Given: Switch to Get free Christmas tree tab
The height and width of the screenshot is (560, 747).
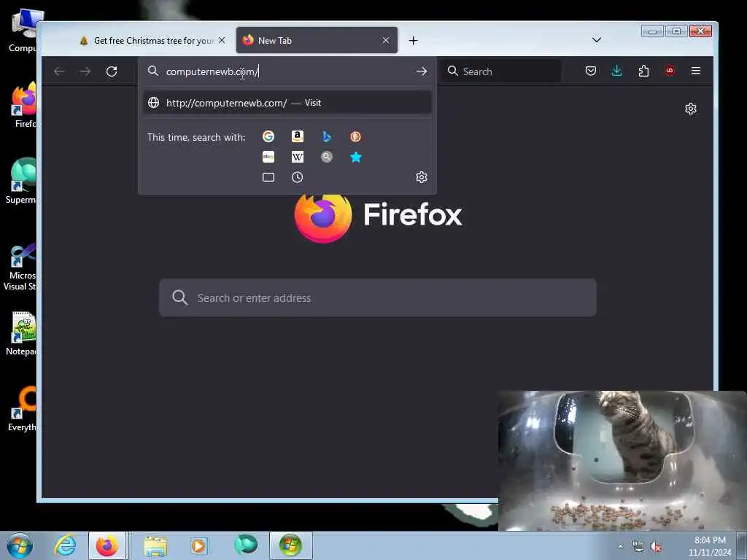Looking at the screenshot, I should pyautogui.click(x=152, y=41).
